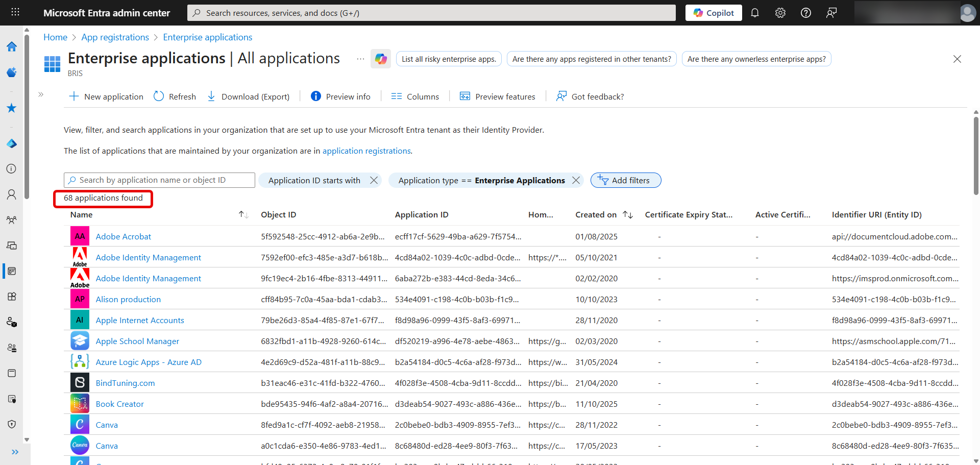980x465 pixels.
Task: Open the application registrations link in the description
Action: tap(366, 151)
